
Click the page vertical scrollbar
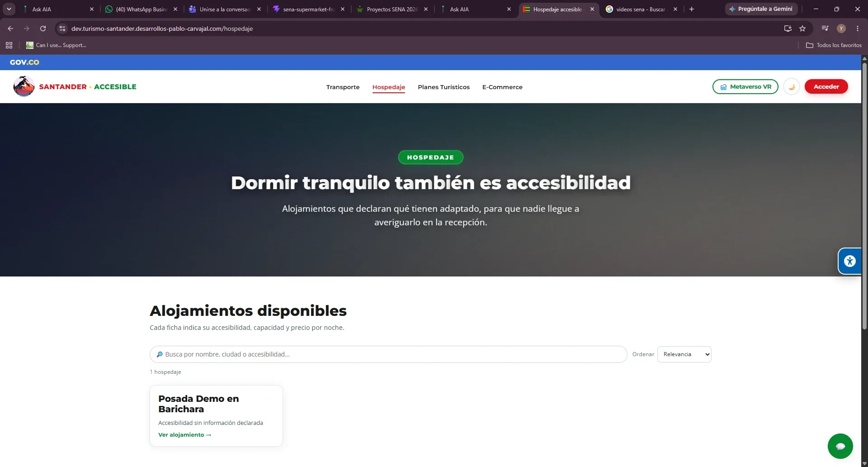[864, 196]
